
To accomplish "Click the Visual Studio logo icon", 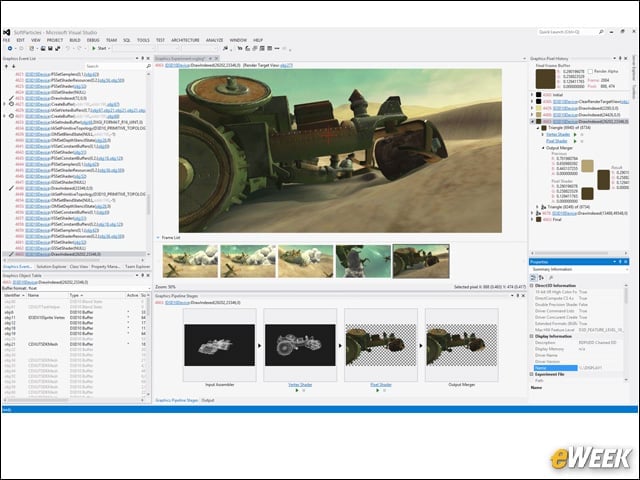I will [7, 32].
